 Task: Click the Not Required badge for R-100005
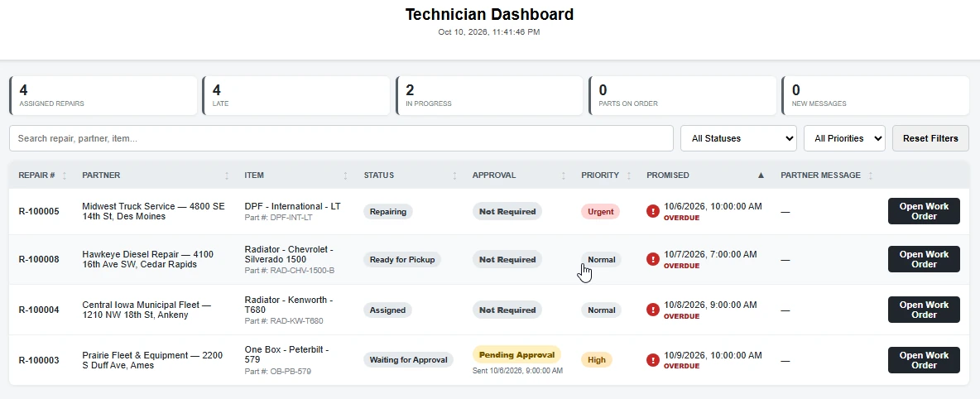[x=507, y=211]
